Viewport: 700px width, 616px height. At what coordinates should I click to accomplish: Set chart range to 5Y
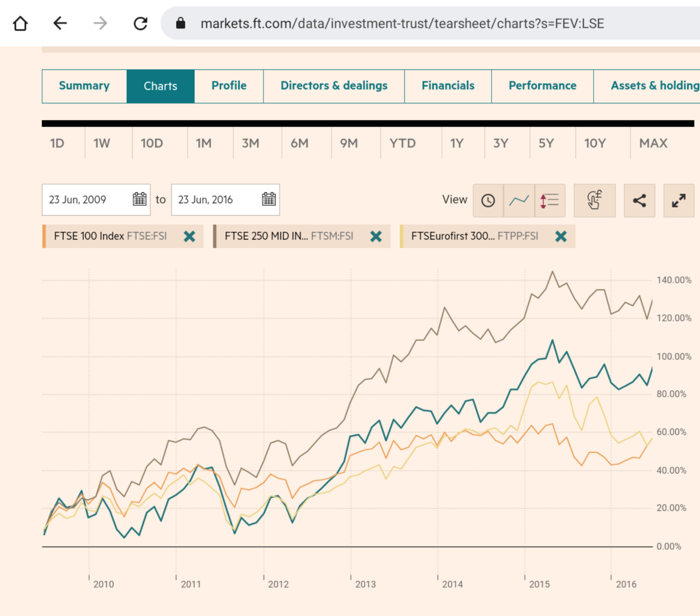(x=546, y=143)
